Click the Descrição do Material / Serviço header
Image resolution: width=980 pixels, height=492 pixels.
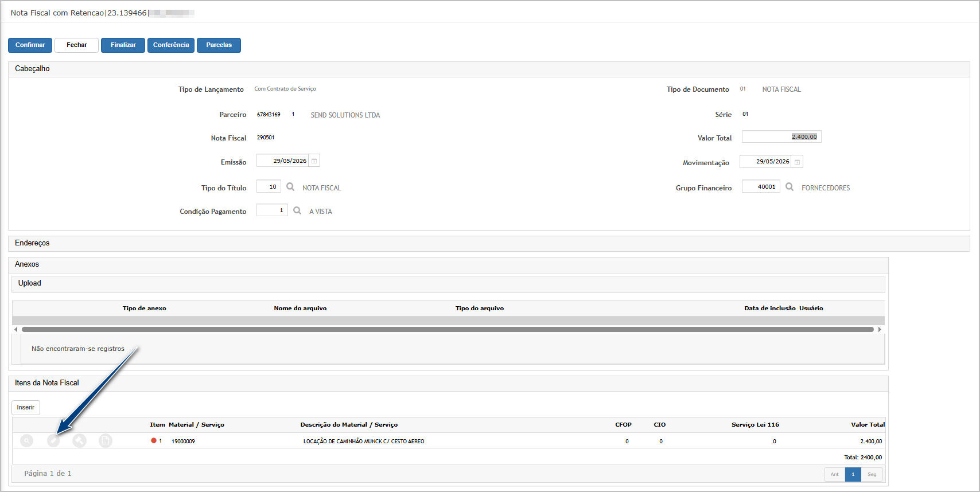pos(349,425)
